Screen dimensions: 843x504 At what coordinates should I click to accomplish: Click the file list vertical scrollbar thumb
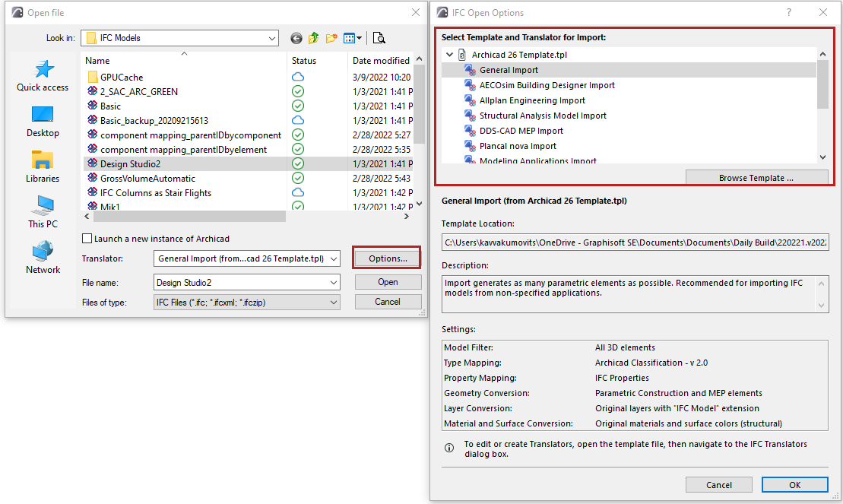(420, 103)
